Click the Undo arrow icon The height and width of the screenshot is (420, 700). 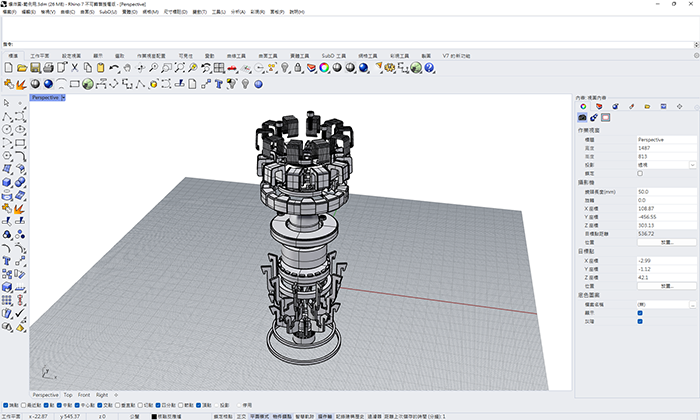114,68
